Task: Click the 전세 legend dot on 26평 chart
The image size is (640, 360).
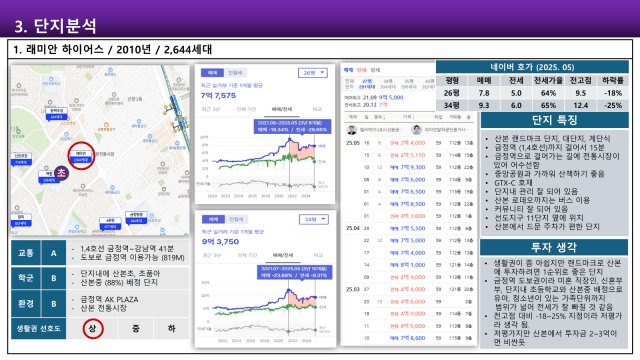Action: click(315, 162)
